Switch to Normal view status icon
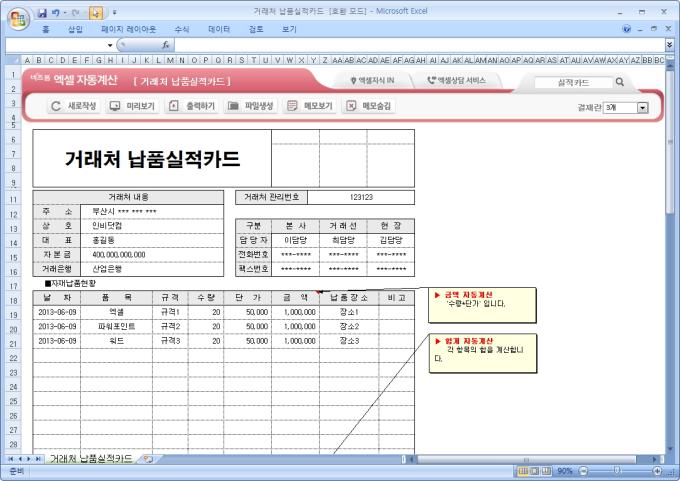The height and width of the screenshot is (481, 680). (523, 471)
